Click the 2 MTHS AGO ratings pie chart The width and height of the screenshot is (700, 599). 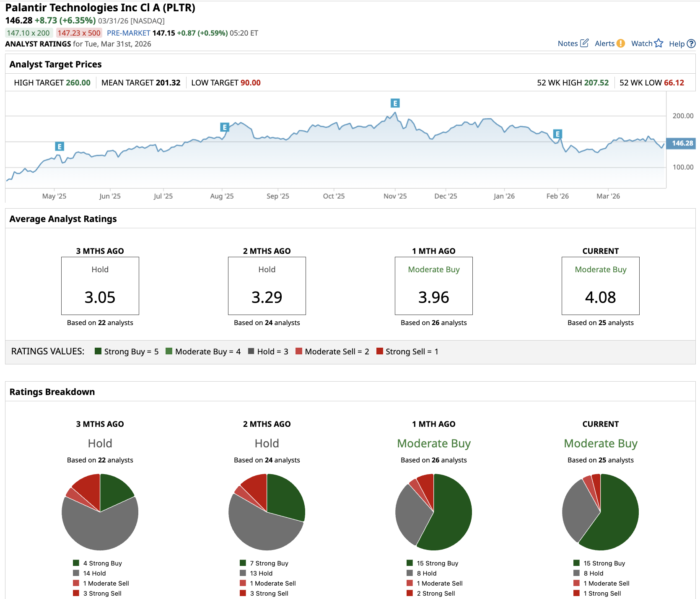tap(267, 512)
